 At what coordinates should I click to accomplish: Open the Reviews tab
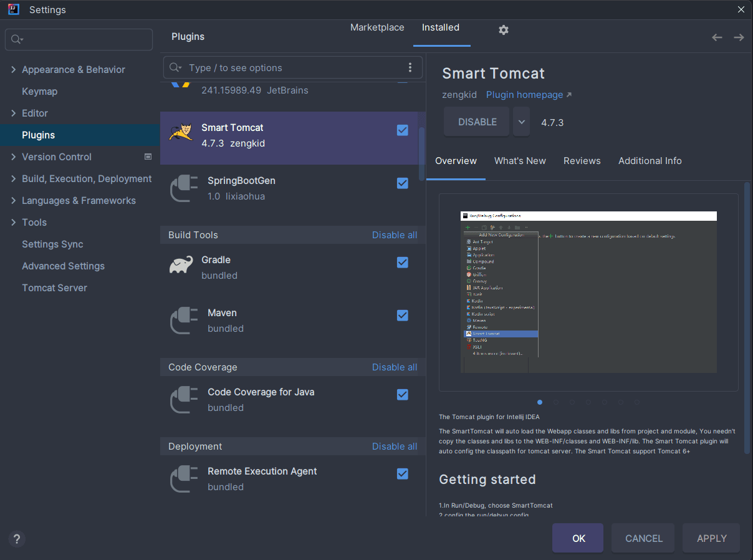582,161
